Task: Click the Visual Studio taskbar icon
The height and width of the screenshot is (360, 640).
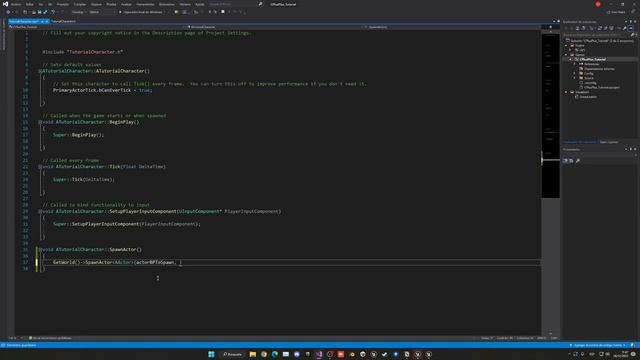Action: (318, 354)
